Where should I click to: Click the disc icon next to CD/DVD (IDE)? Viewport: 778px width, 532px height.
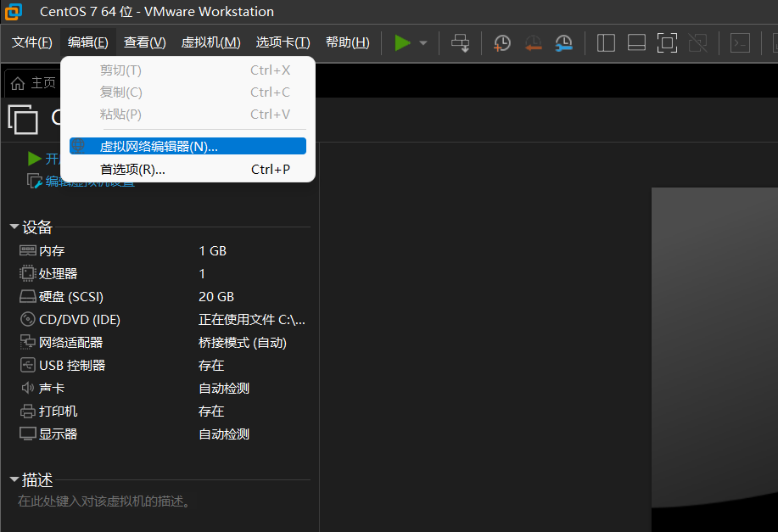[x=28, y=319]
